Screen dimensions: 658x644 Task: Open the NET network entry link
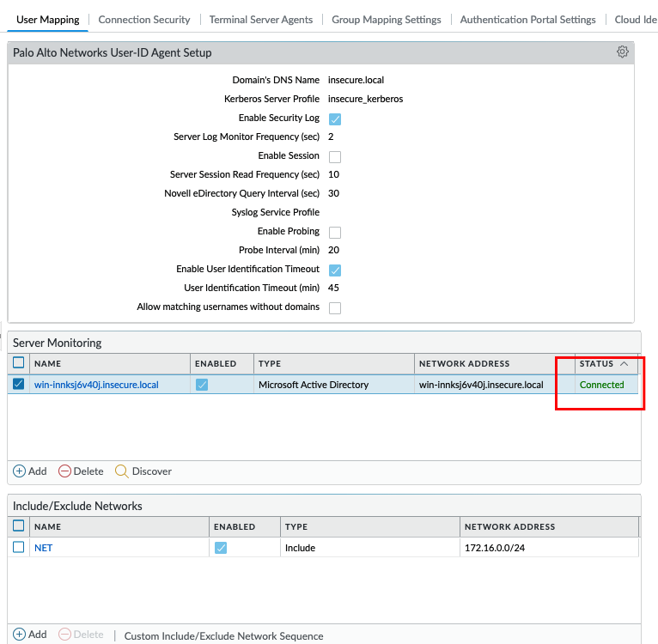[x=43, y=548]
